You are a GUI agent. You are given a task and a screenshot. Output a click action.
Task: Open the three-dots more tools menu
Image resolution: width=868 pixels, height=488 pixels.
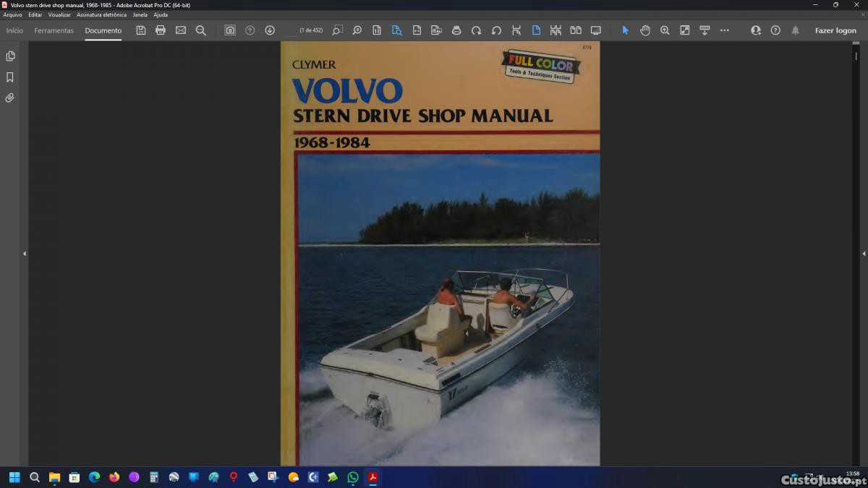click(x=725, y=30)
